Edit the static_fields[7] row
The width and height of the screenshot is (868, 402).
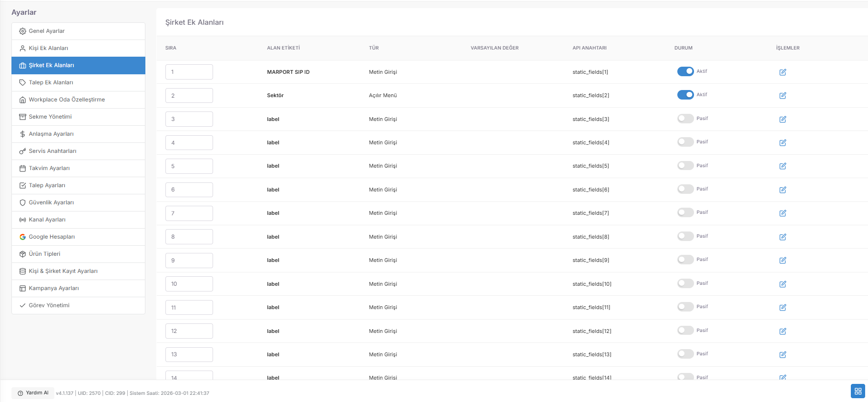pos(783,213)
